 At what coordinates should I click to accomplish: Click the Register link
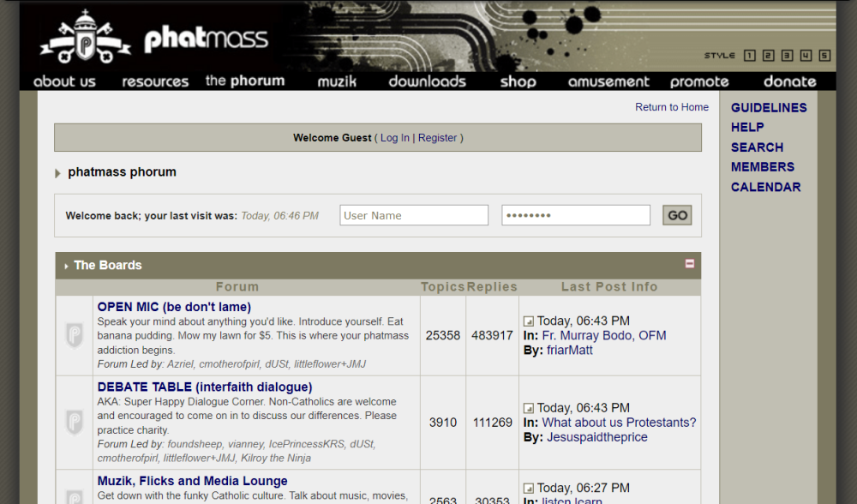(437, 138)
